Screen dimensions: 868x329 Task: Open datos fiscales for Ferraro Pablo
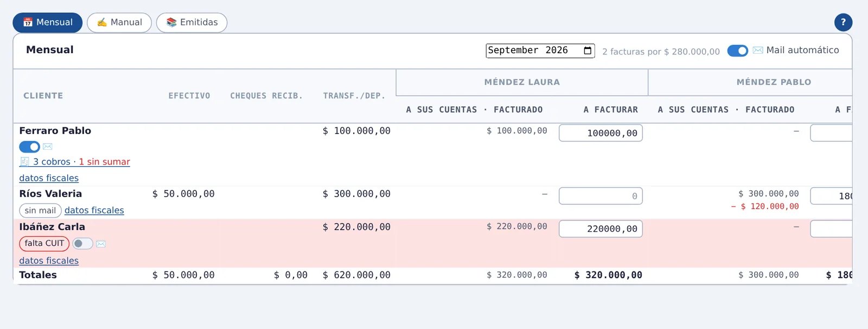49,178
